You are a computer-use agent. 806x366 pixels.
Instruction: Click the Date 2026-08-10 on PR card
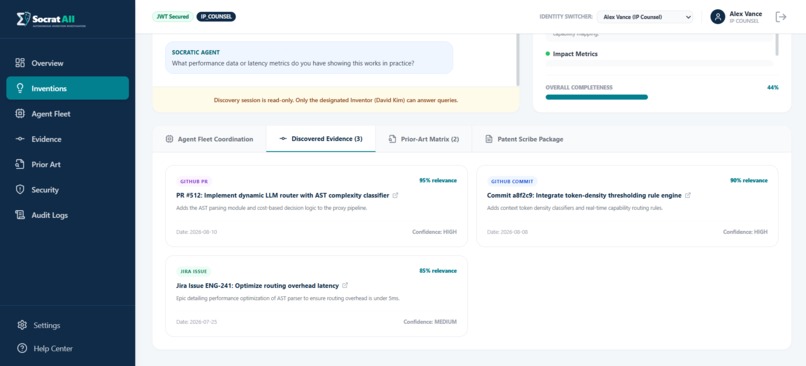click(196, 232)
